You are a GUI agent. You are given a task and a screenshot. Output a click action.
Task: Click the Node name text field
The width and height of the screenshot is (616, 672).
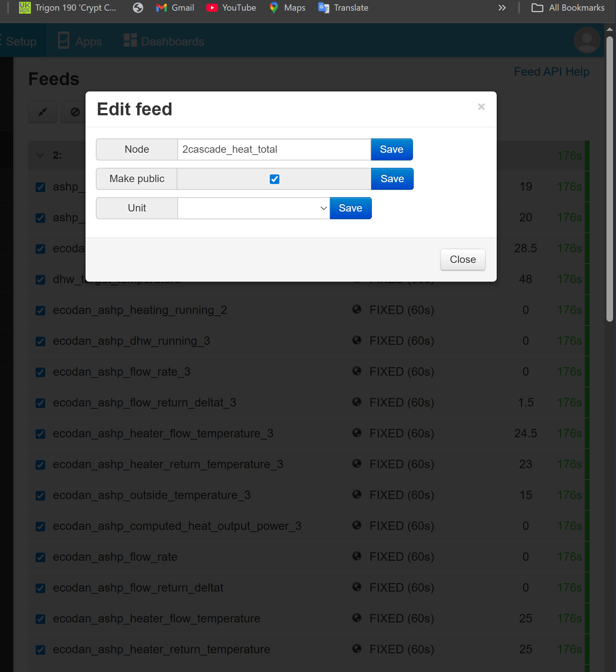pos(274,149)
